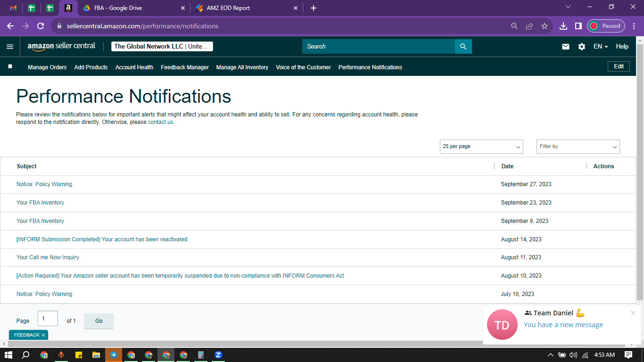Open the Seller Central settings gear
The image size is (644, 362).
click(x=582, y=47)
